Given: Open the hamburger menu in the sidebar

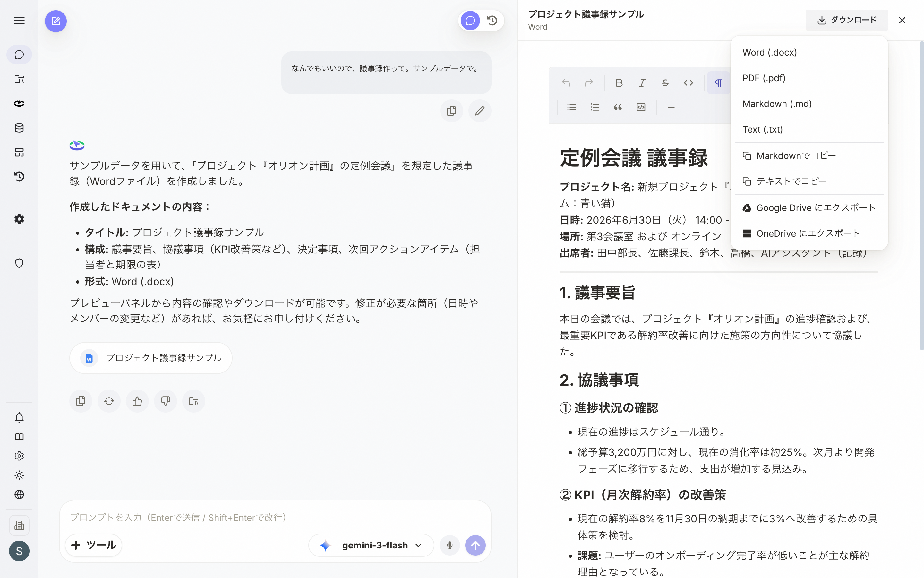Looking at the screenshot, I should (x=19, y=21).
